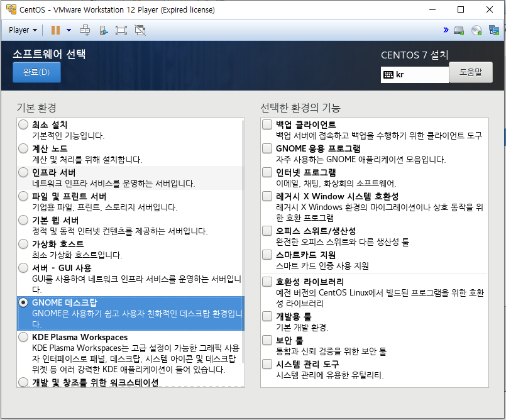Open the power options dropdown arrow
This screenshot has height=420, width=506.
pos(69,30)
